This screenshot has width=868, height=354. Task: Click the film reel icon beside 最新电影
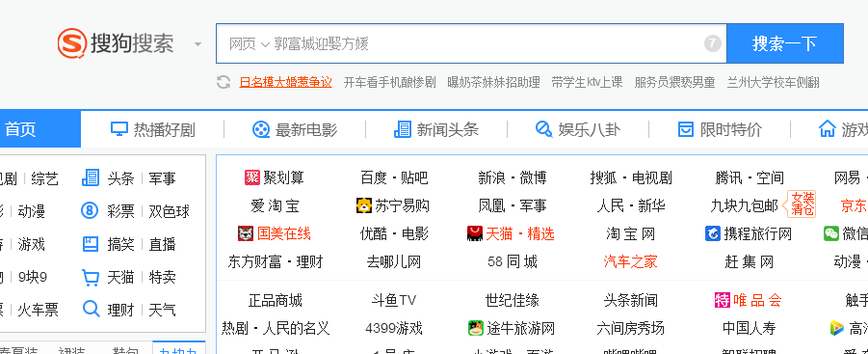tap(261, 129)
